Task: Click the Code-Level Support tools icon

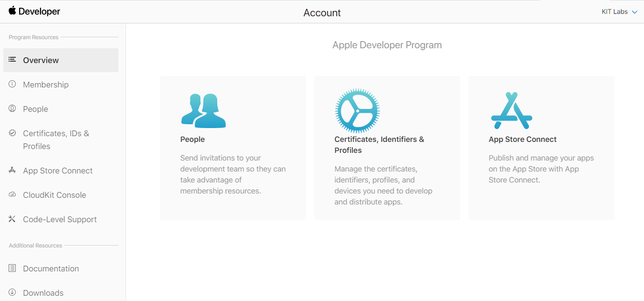Action: point(12,219)
